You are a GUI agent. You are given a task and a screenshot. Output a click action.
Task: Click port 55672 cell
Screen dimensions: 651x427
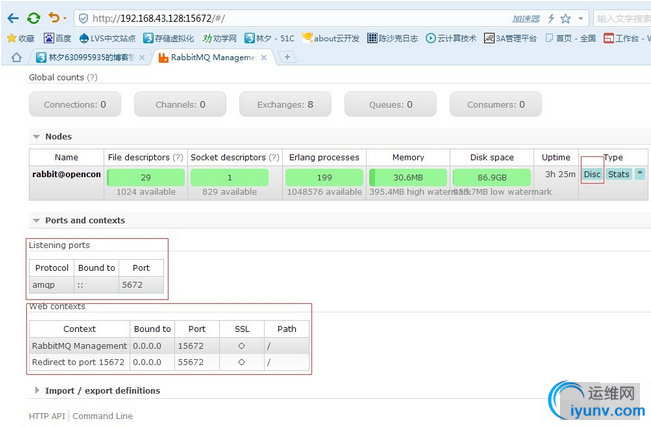(197, 362)
